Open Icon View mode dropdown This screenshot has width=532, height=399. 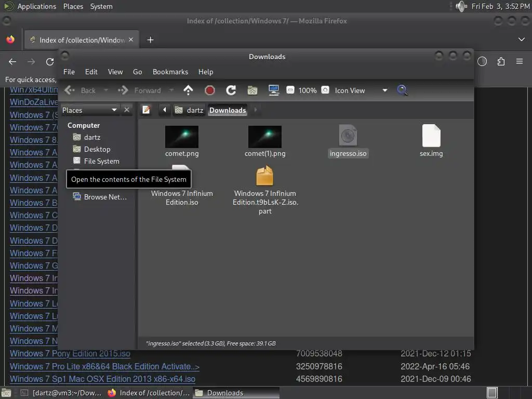361,90
